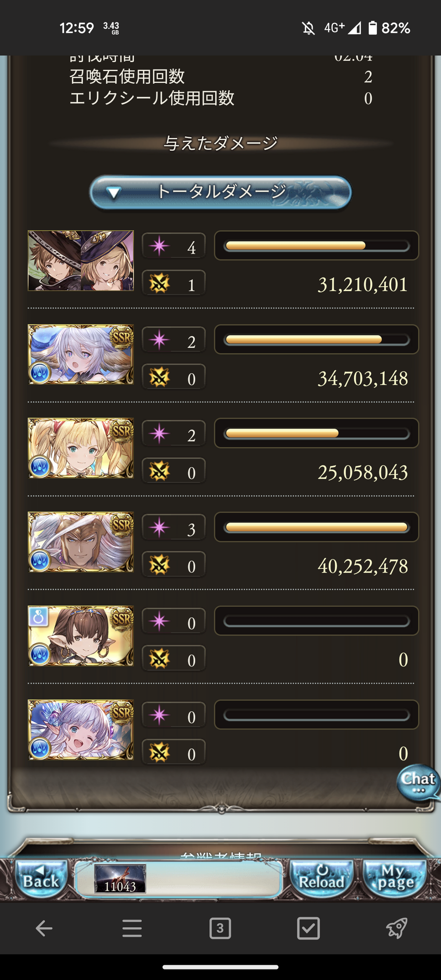Open the トータルダメージ dropdown
This screenshot has width=441, height=980.
click(x=220, y=192)
